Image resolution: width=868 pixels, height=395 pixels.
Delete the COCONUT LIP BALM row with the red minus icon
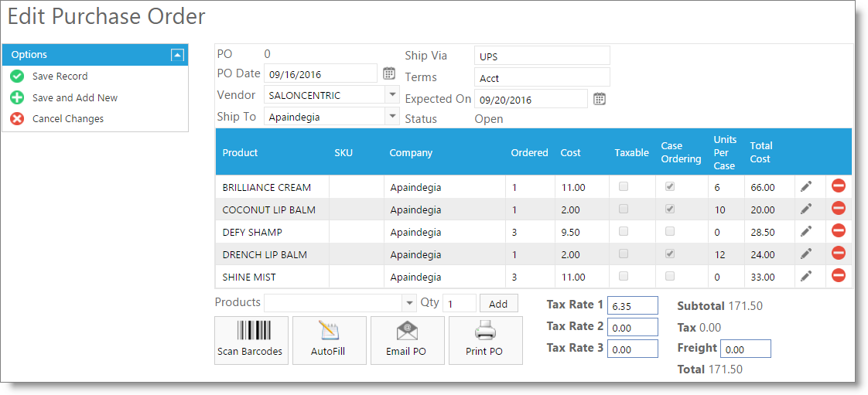tap(838, 209)
